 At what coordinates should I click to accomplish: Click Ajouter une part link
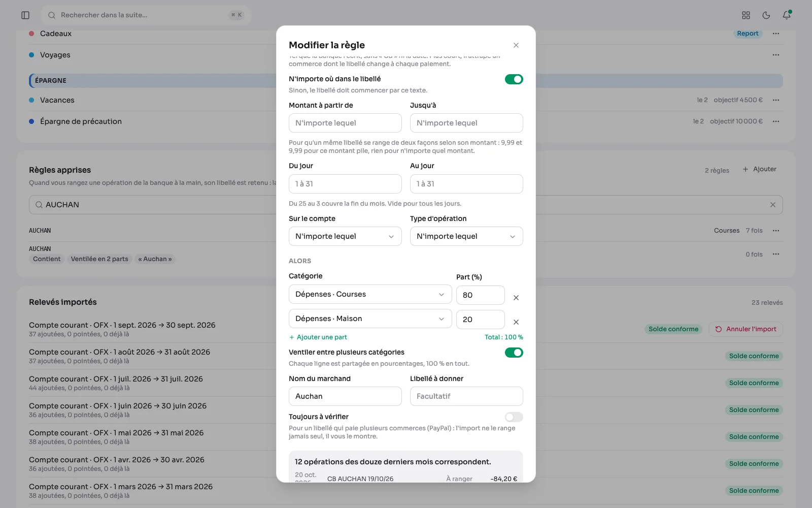(318, 337)
